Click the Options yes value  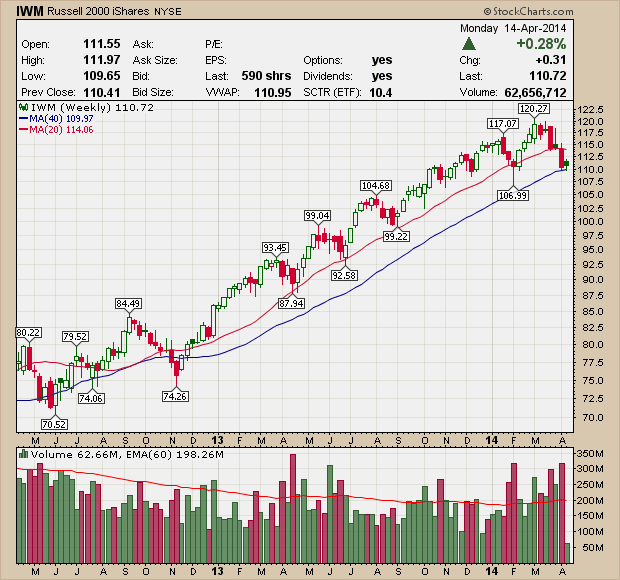[381, 60]
